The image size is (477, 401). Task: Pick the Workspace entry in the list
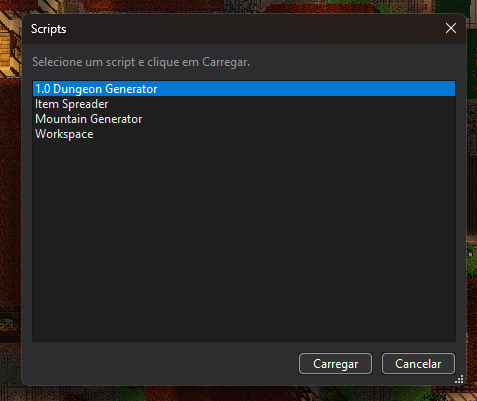pos(244,134)
